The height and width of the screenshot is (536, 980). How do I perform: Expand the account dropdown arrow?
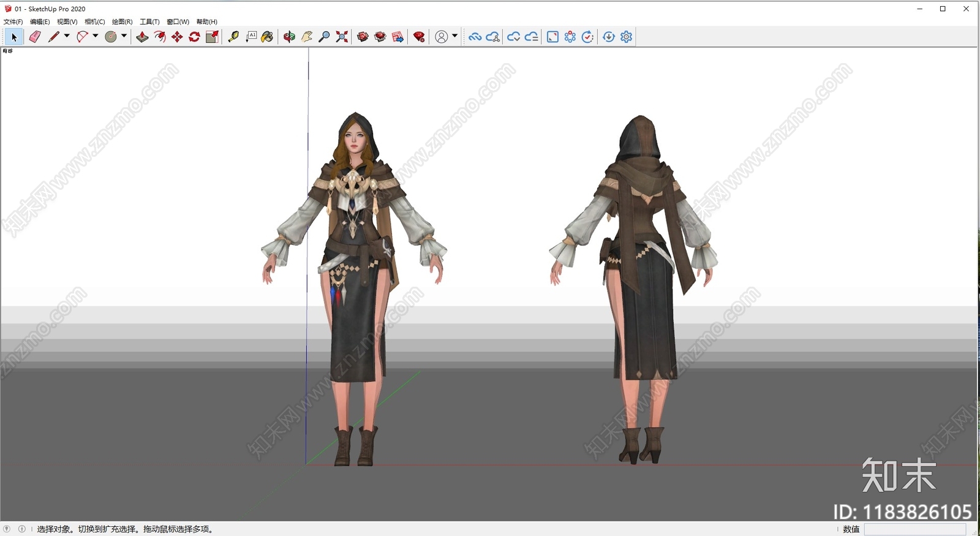(x=454, y=36)
